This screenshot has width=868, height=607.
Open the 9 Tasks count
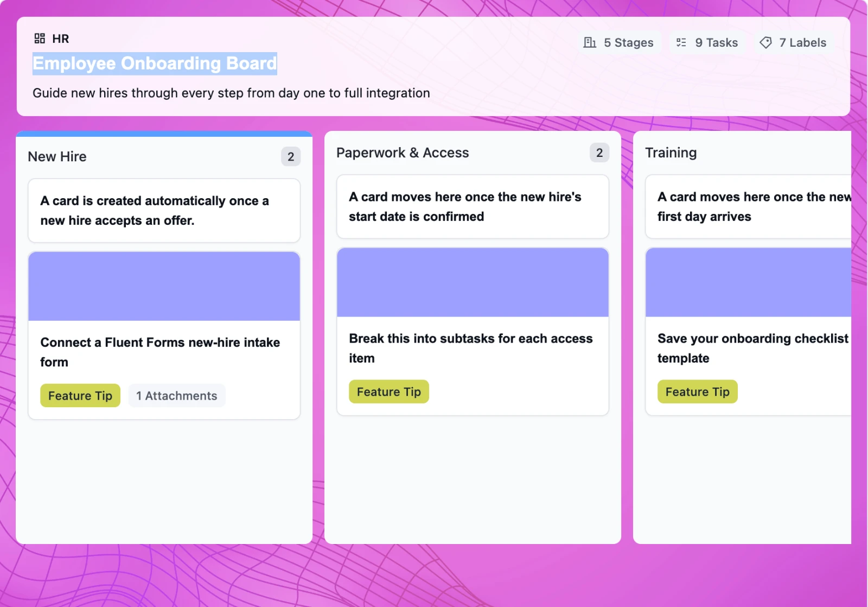(x=707, y=42)
